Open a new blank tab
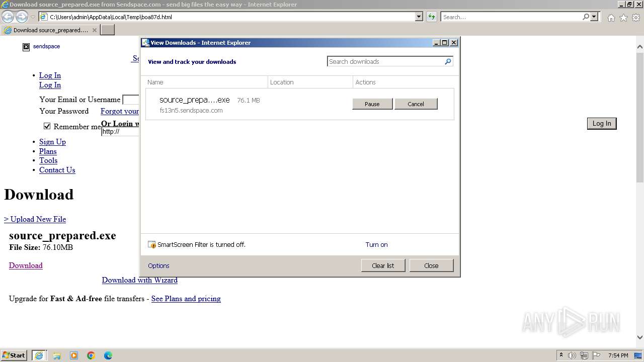Image resolution: width=644 pixels, height=362 pixels. pyautogui.click(x=108, y=30)
